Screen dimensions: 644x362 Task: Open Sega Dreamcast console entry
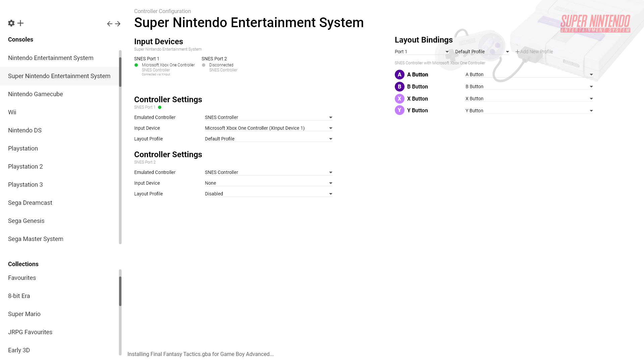[x=30, y=203]
